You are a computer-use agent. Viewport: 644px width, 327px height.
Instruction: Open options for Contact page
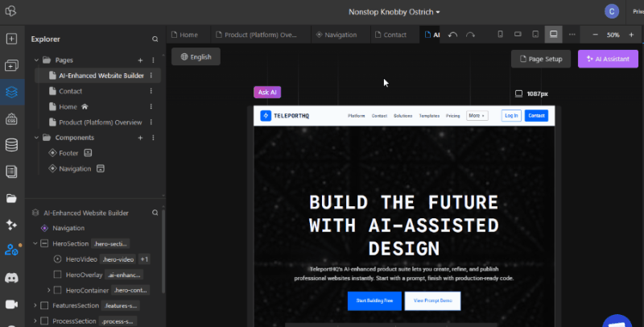pos(151,91)
